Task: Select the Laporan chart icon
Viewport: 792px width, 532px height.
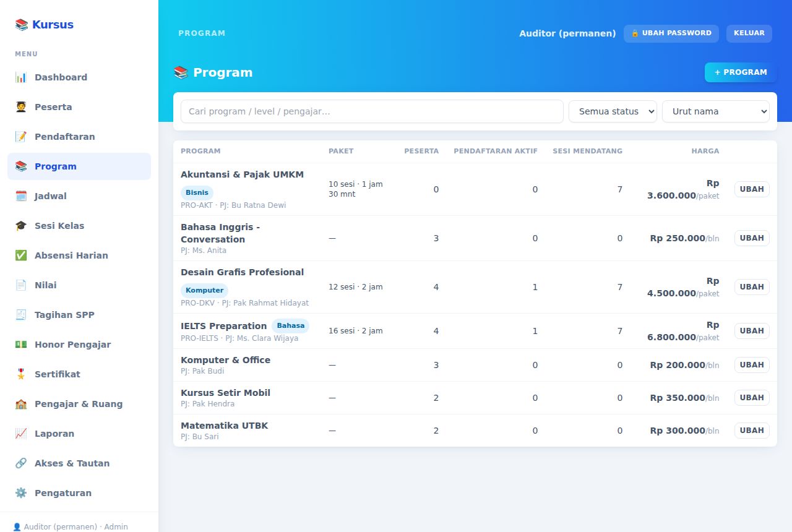Action: tap(21, 434)
